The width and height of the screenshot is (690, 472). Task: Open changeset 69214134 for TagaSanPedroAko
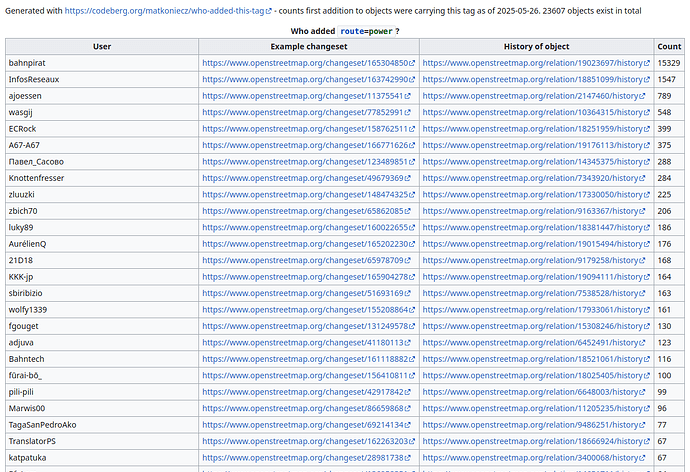[306, 425]
